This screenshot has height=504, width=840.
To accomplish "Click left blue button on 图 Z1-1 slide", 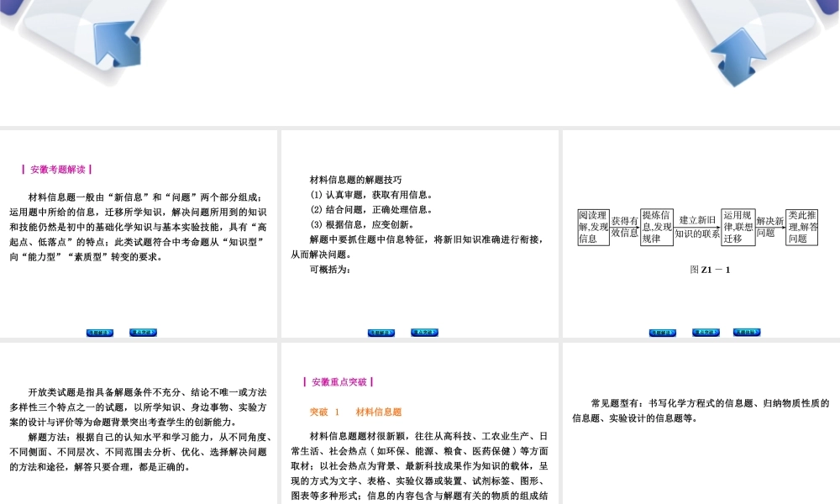I will [x=663, y=333].
